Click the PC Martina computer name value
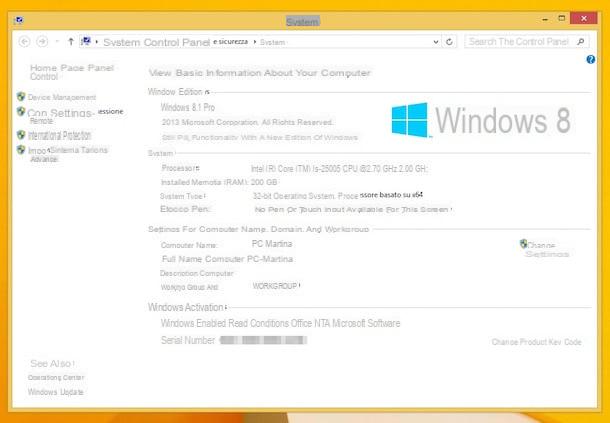The image size is (610, 423). (x=272, y=244)
